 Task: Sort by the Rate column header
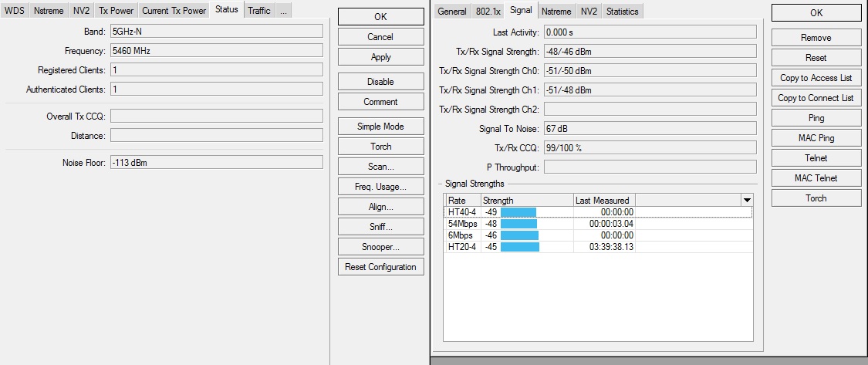tap(462, 201)
